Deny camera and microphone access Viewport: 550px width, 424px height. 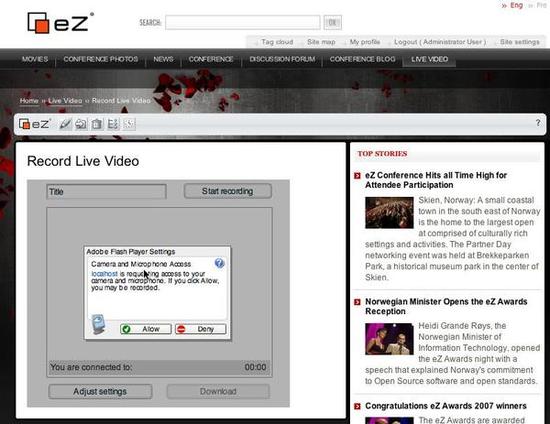coord(201,329)
